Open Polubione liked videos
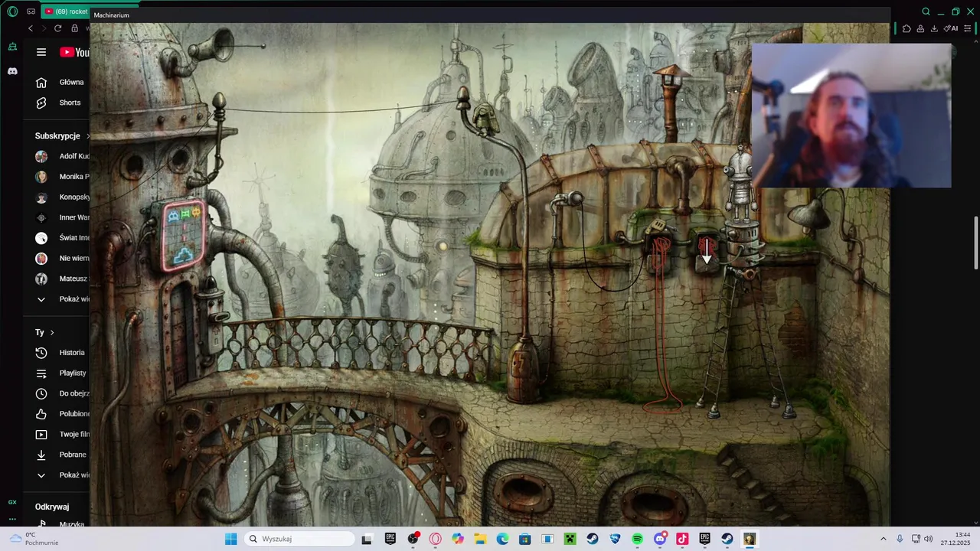The image size is (980, 551). [x=61, y=414]
